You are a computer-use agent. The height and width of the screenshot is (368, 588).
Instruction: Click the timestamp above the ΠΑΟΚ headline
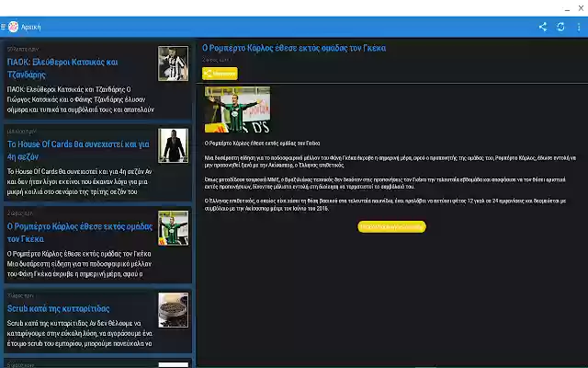coord(22,49)
